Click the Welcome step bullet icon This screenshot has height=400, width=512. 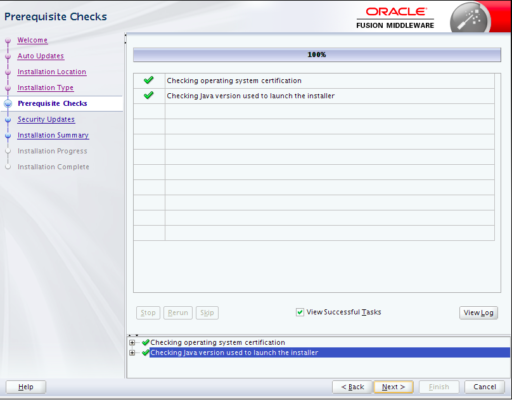tap(8, 40)
